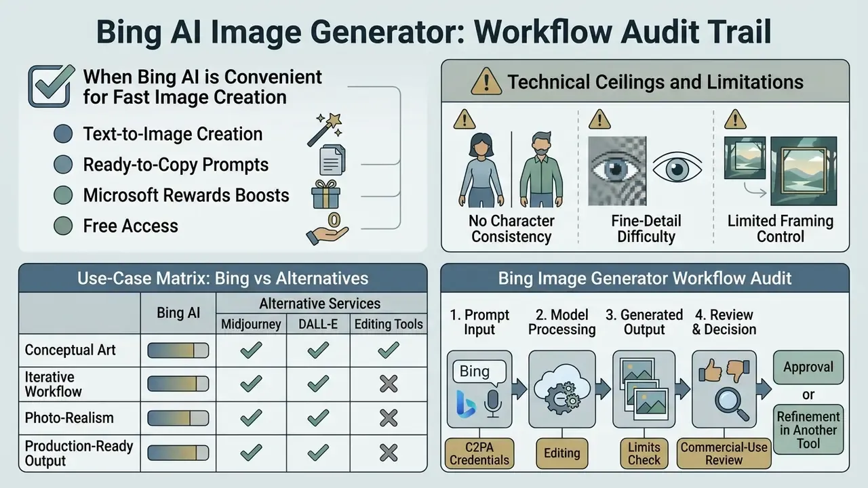868x488 pixels.
Task: Click the bearded man figure in green shirt
Action: tap(541, 168)
